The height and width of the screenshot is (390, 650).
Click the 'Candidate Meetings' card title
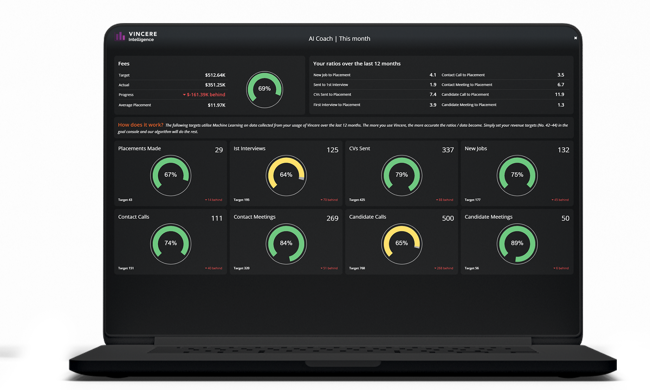click(x=488, y=217)
